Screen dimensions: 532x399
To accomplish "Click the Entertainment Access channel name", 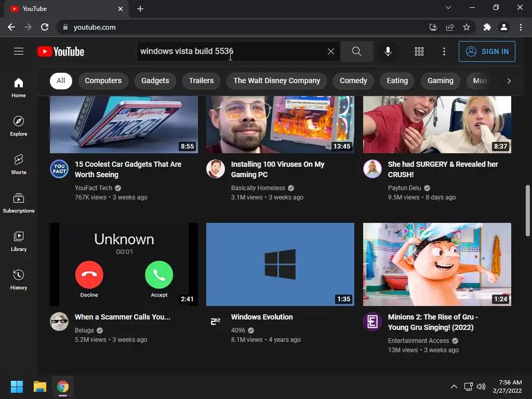I will point(418,341).
